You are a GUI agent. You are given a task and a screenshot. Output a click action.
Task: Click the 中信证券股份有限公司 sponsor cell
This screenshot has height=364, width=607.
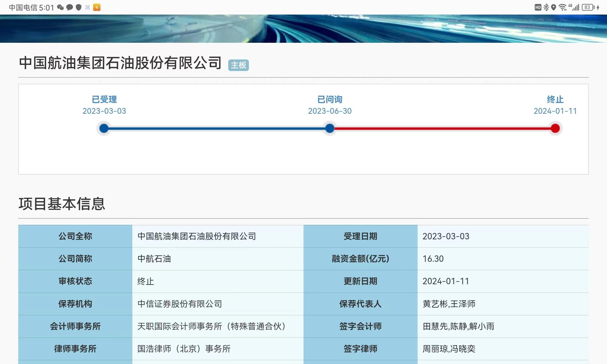coord(218,304)
